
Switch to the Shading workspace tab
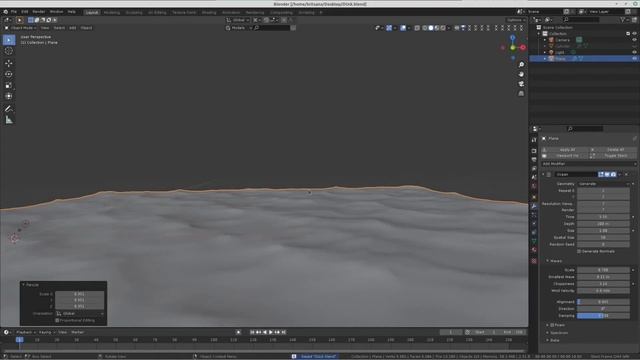point(209,13)
